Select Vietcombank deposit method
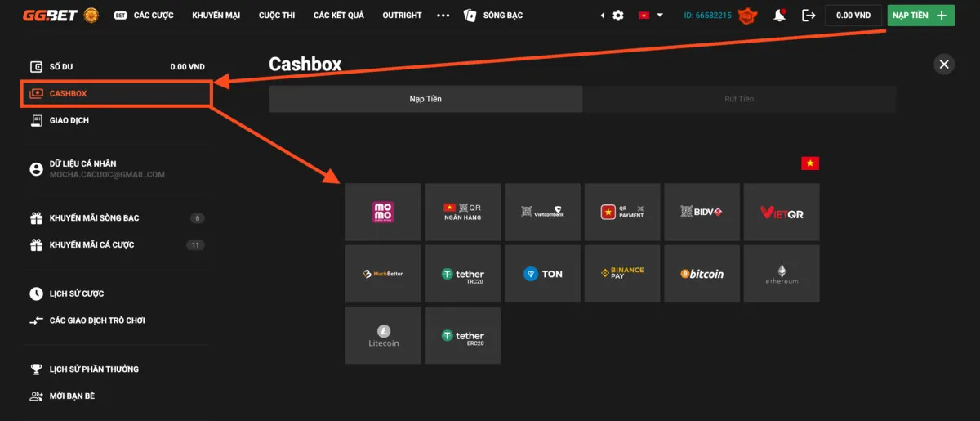 [x=542, y=212]
